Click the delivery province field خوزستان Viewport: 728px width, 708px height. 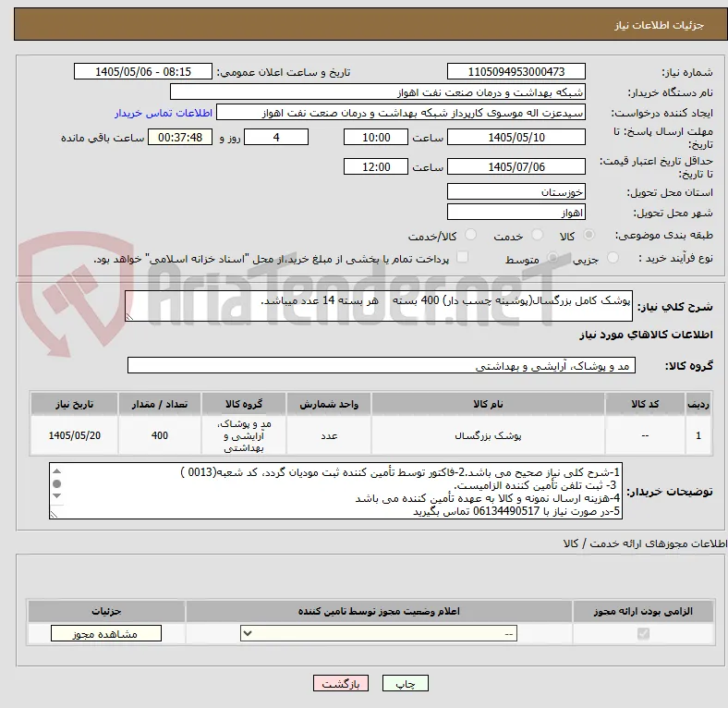click(516, 191)
